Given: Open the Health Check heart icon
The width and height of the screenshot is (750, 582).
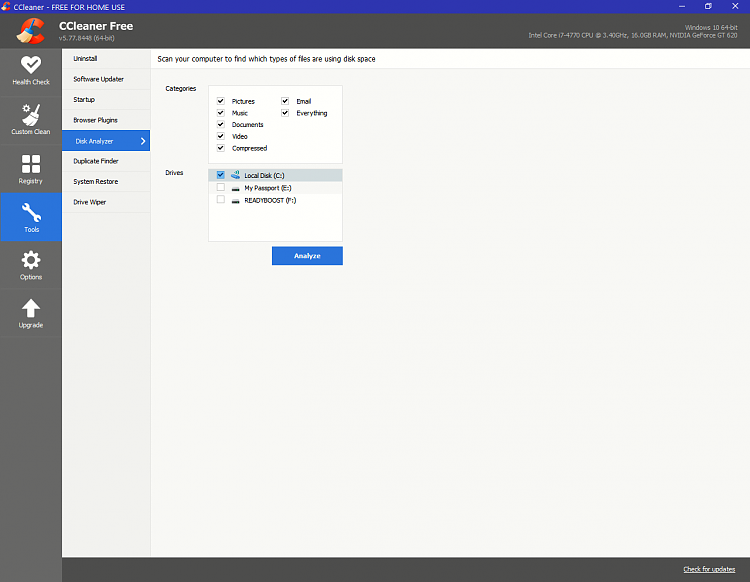Looking at the screenshot, I should [31, 65].
